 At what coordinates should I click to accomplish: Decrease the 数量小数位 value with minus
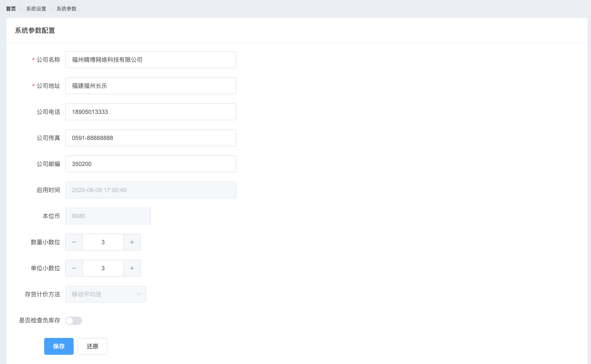point(74,242)
